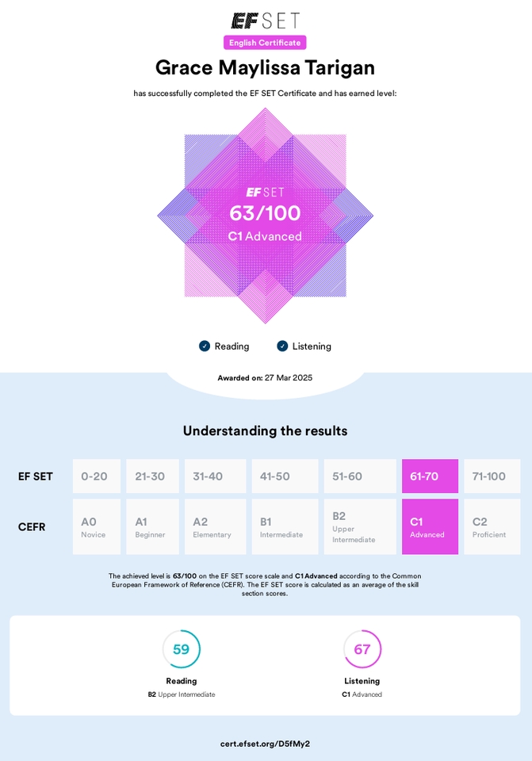Click the Listening score 67 circle
Image resolution: width=532 pixels, height=761 pixels.
(362, 649)
